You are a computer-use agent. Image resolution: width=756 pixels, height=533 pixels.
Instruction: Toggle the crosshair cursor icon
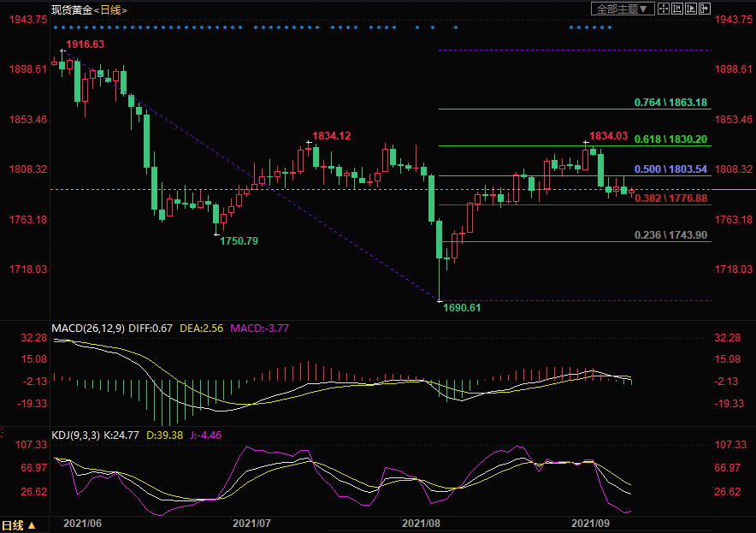[x=664, y=9]
